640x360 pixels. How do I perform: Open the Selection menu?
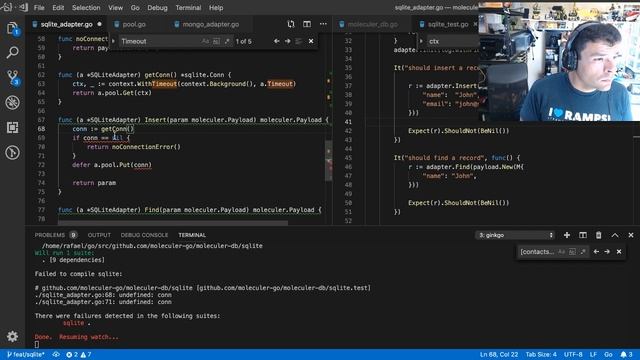(86, 8)
